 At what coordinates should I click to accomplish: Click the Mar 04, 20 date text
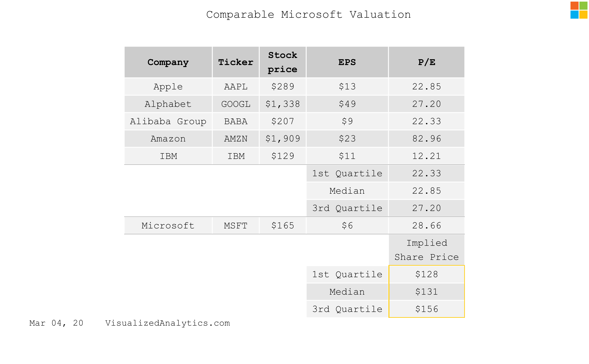click(x=56, y=323)
